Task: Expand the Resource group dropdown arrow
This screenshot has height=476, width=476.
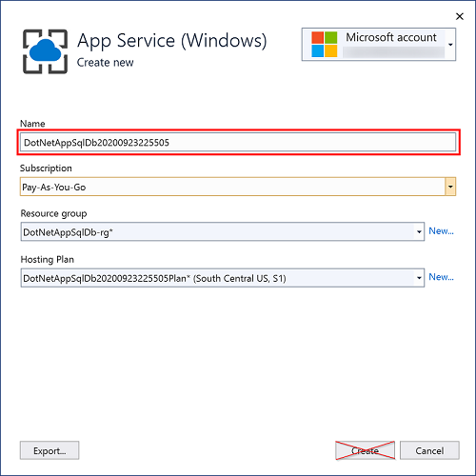Action: click(419, 232)
